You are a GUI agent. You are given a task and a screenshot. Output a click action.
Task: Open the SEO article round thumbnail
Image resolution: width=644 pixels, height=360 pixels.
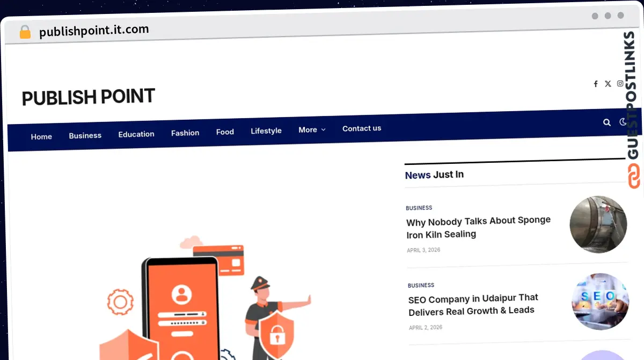[x=600, y=301]
